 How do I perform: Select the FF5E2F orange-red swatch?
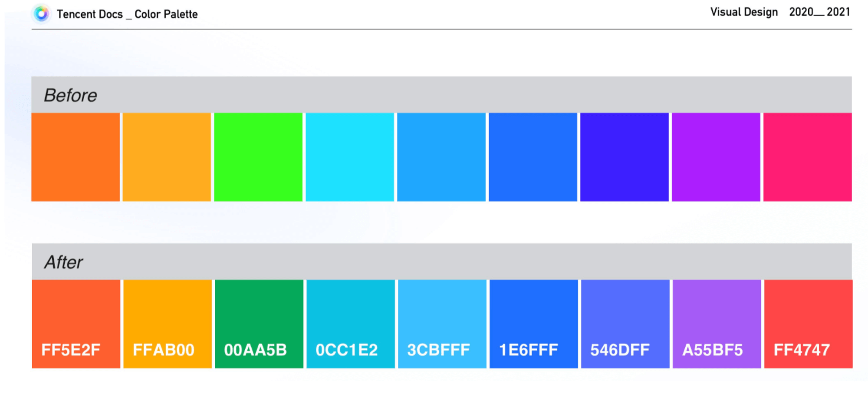point(76,324)
